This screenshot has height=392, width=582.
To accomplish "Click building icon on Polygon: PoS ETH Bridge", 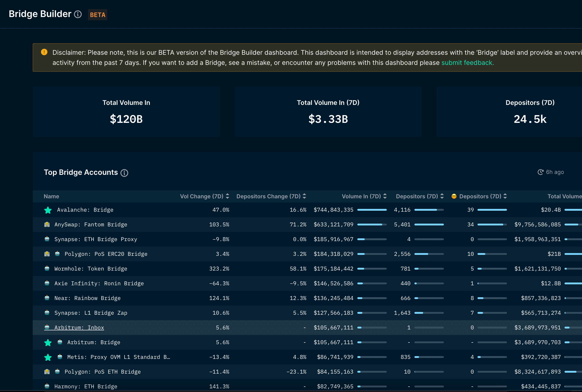I will (47, 372).
